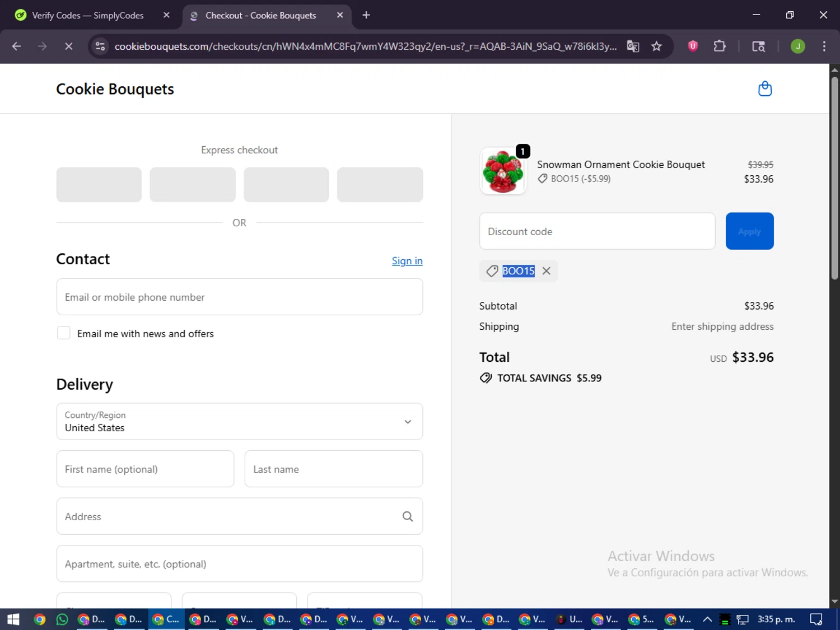Open the green J profile avatar
Viewport: 840px width, 630px height.
tap(798, 46)
